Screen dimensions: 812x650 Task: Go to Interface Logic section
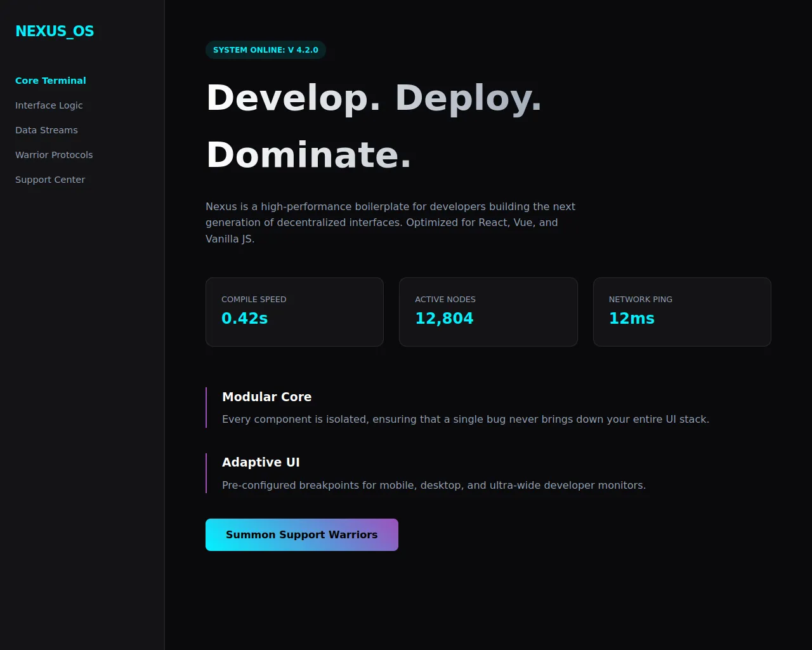49,105
